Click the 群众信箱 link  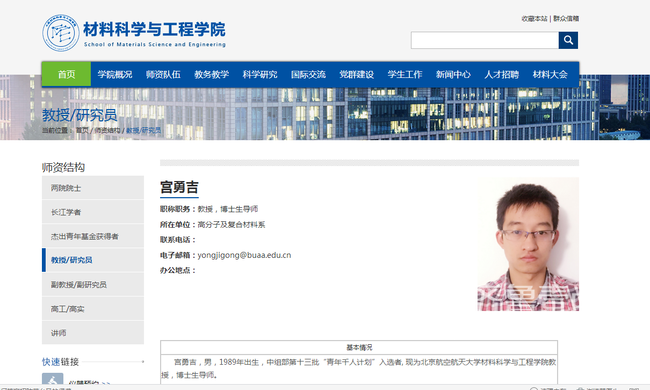point(566,19)
